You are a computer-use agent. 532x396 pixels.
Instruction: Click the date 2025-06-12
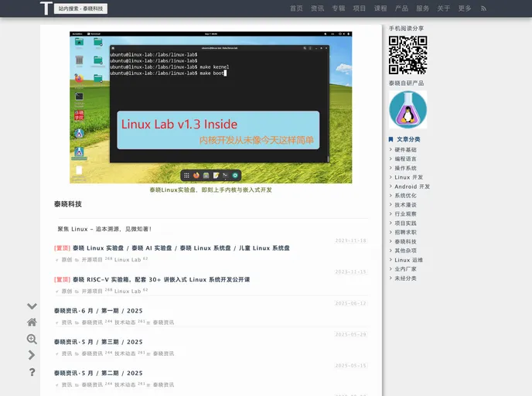coord(351,303)
